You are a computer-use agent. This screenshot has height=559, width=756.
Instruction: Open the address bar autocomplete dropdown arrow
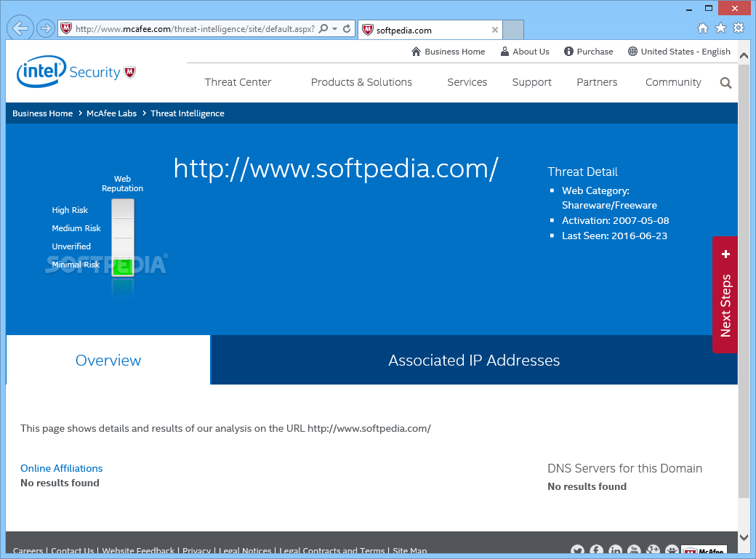(x=334, y=29)
